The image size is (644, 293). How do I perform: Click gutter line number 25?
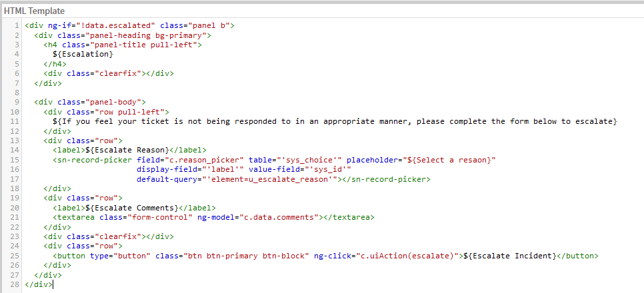pyautogui.click(x=15, y=256)
